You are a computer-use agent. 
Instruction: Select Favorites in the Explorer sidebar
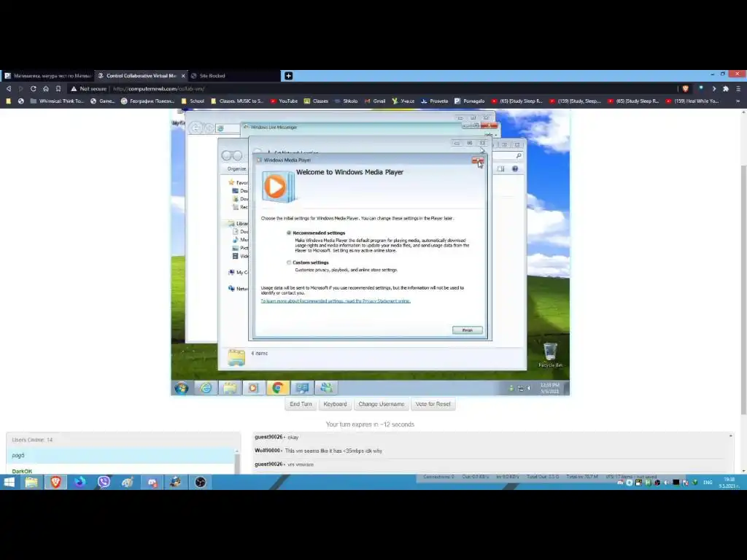(238, 182)
